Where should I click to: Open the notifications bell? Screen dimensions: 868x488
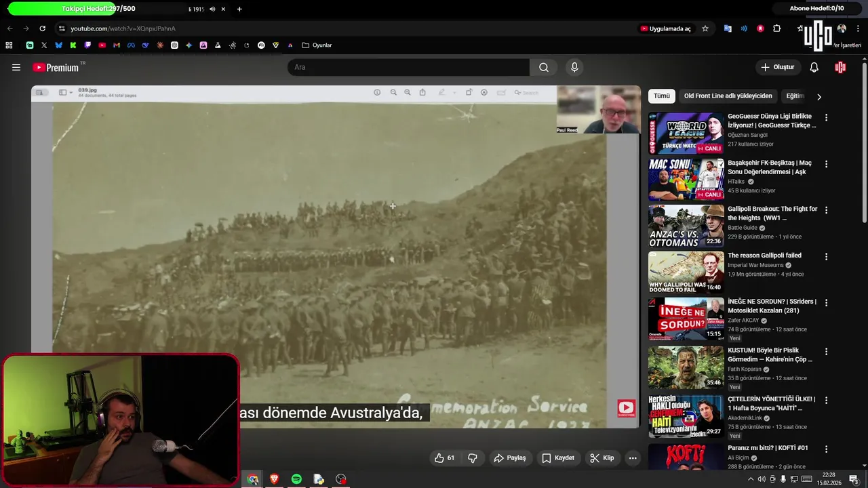(814, 67)
